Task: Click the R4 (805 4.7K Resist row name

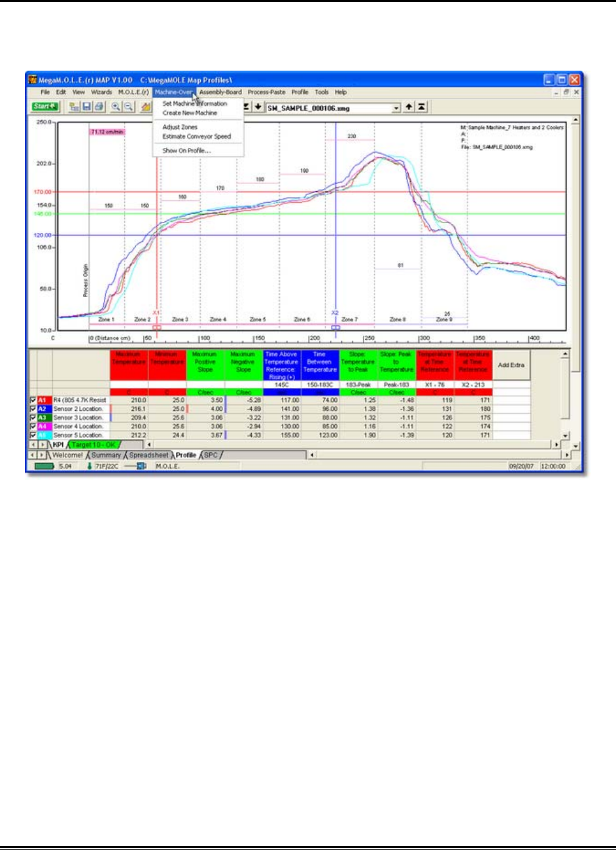Action: click(80, 400)
